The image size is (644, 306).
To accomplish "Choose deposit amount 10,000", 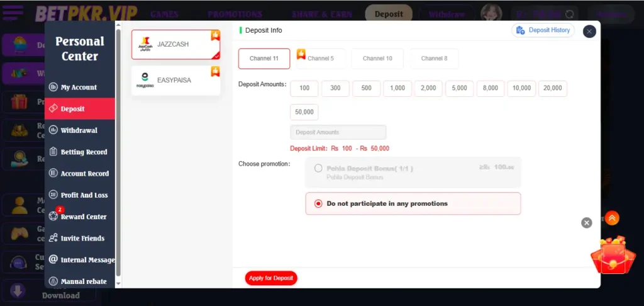I will 521,88.
